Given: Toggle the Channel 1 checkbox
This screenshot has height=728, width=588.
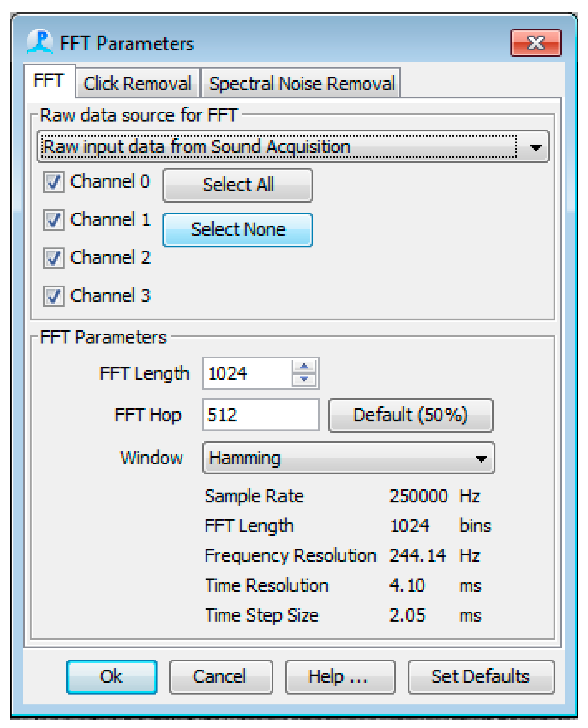Looking at the screenshot, I should pyautogui.click(x=54, y=220).
